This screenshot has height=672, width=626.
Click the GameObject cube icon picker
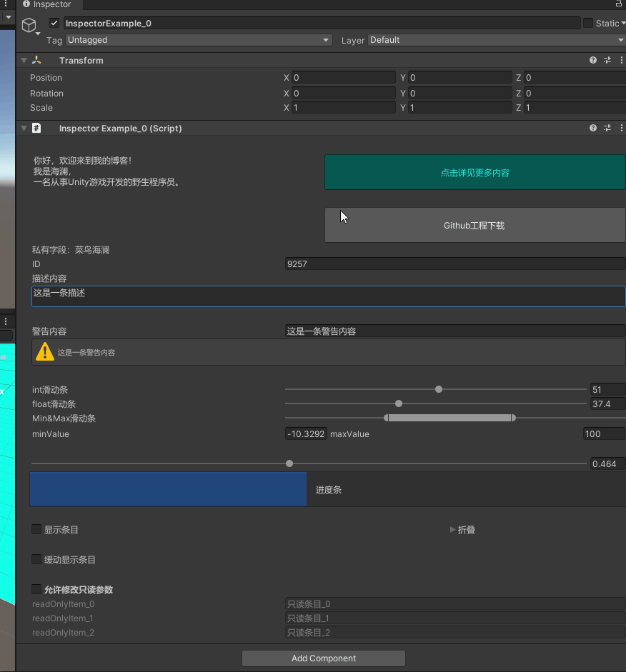click(29, 26)
